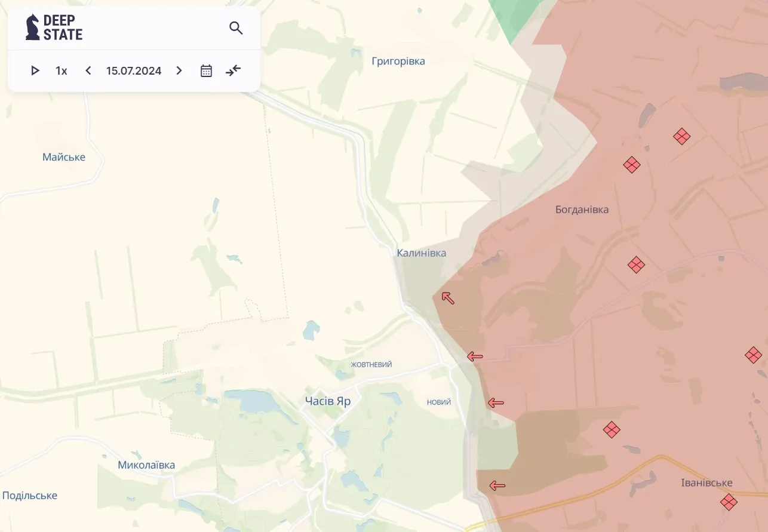Click the Часів Яр city label

328,401
